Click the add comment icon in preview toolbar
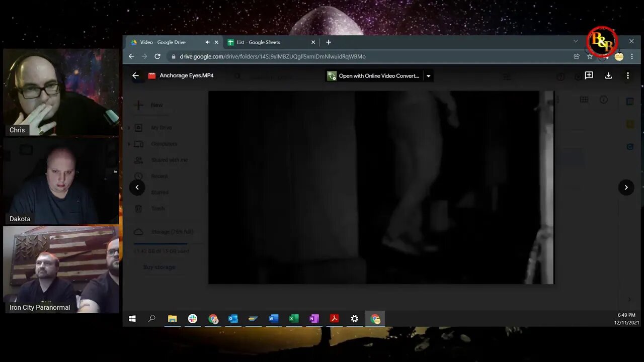 (589, 75)
